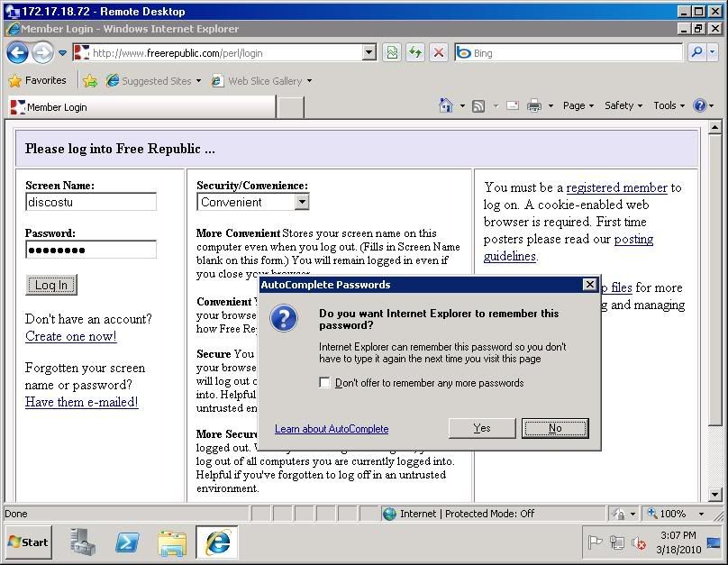Open Suggested Sites link
This screenshot has width=728, height=565.
coord(153,81)
